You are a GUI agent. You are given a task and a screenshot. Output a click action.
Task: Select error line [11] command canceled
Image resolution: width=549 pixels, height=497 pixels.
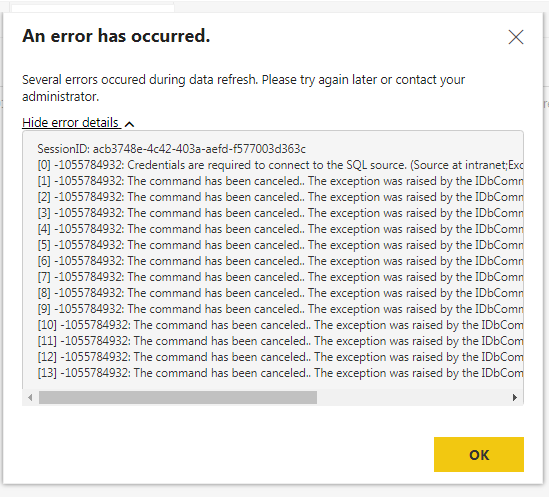point(280,341)
